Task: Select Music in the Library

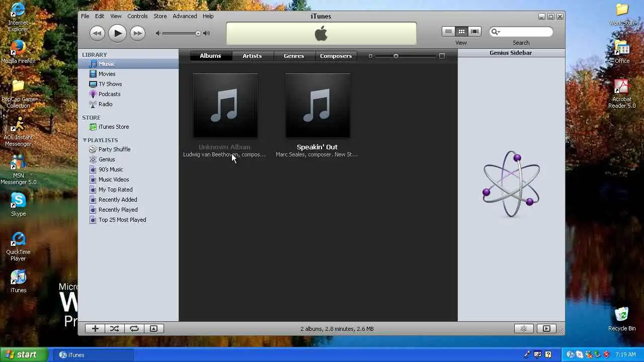Action: 128,64
